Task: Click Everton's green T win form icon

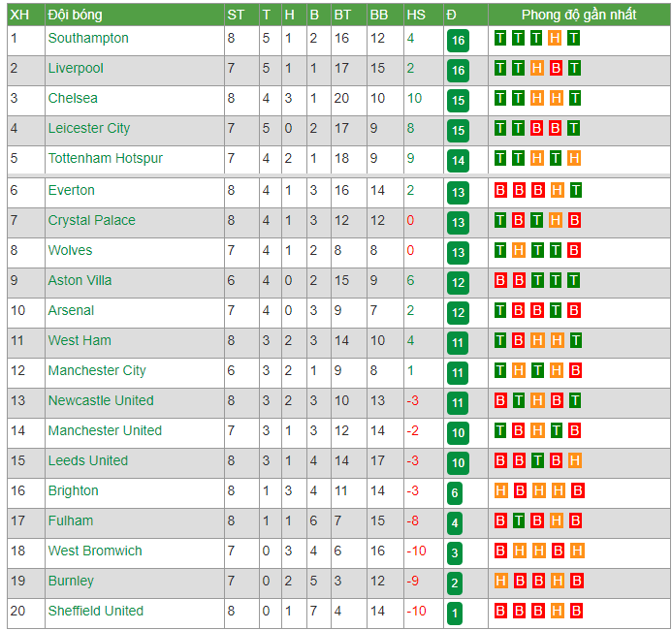Action: coord(576,190)
